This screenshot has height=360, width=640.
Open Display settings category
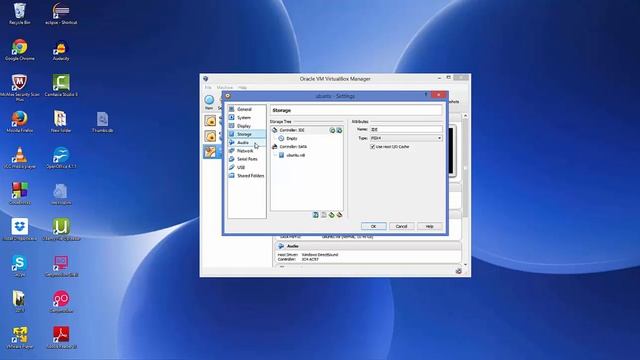tap(247, 126)
